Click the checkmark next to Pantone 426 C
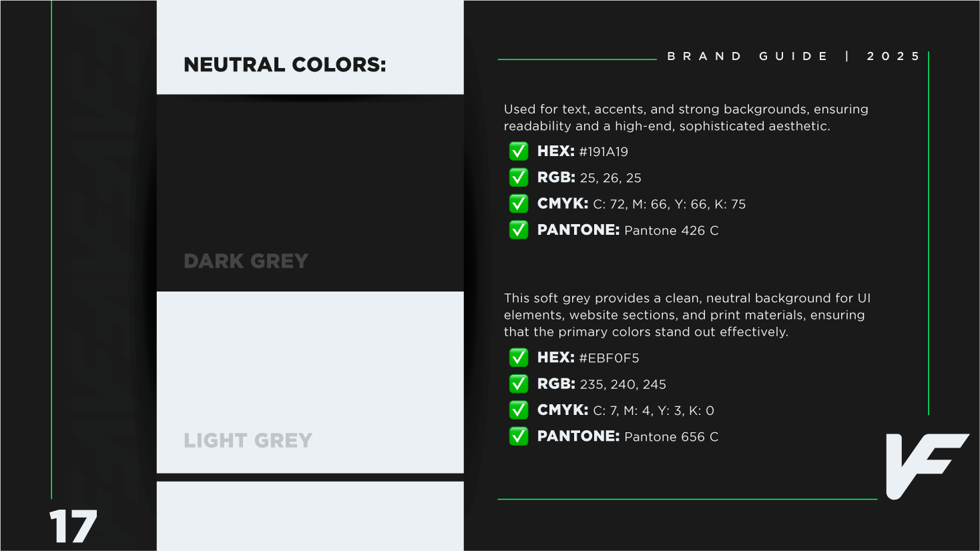This screenshot has height=551, width=980. (x=519, y=230)
